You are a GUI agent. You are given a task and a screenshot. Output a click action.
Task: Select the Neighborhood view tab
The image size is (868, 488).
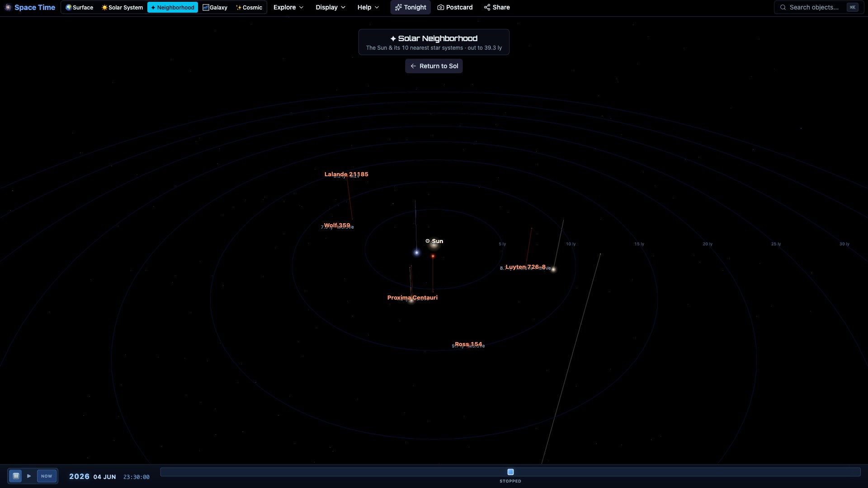[173, 7]
